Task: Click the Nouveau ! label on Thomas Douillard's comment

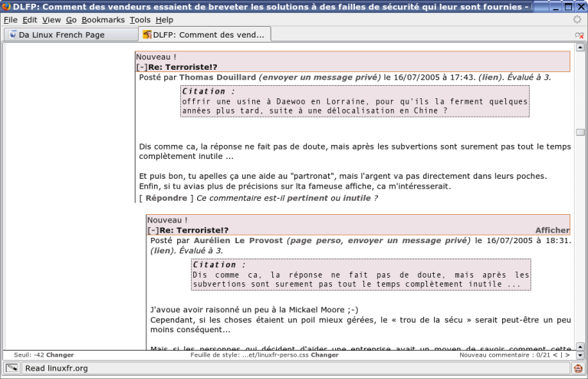Action: click(x=156, y=57)
